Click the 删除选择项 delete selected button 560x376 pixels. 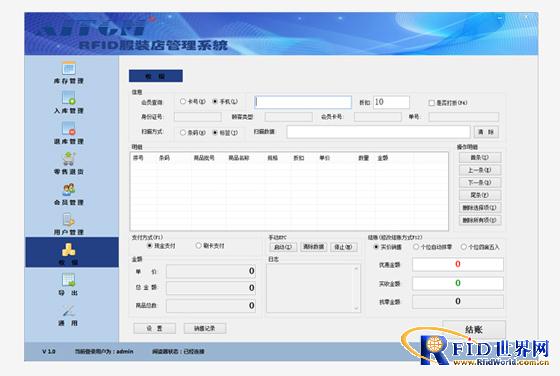tap(480, 207)
